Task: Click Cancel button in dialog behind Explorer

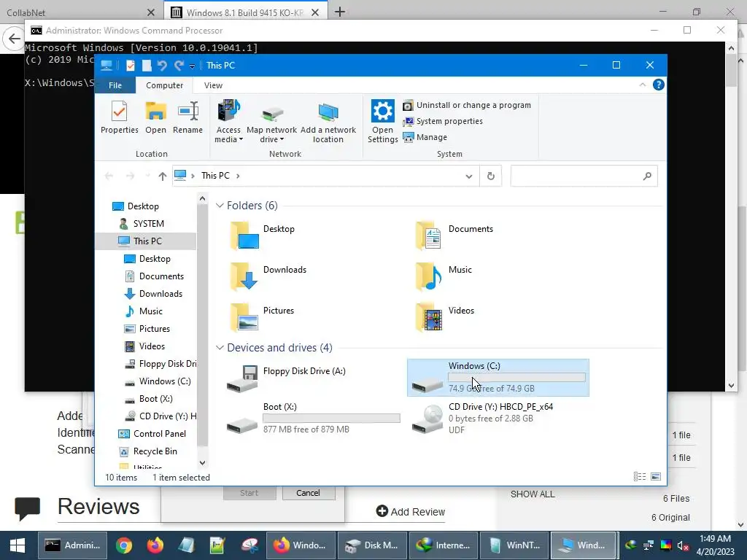Action: [309, 493]
